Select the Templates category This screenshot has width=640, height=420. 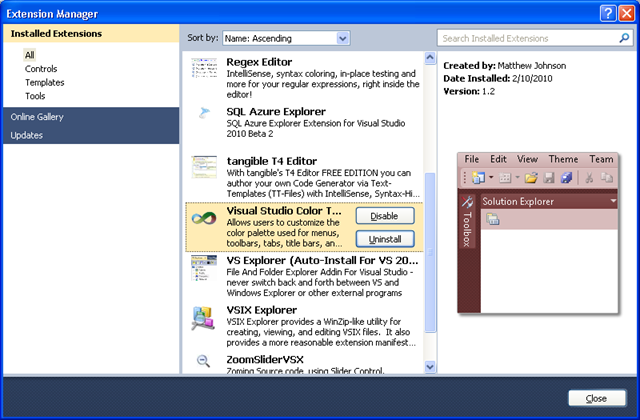point(44,82)
